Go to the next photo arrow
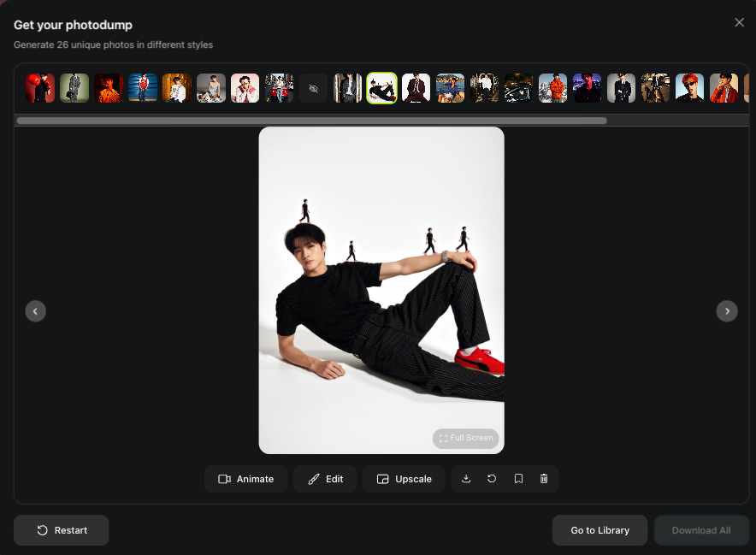This screenshot has height=555, width=756. pyautogui.click(x=727, y=311)
